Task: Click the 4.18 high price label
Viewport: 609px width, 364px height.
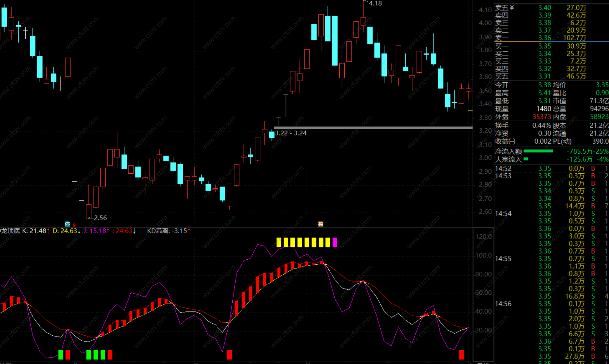Action: click(375, 3)
